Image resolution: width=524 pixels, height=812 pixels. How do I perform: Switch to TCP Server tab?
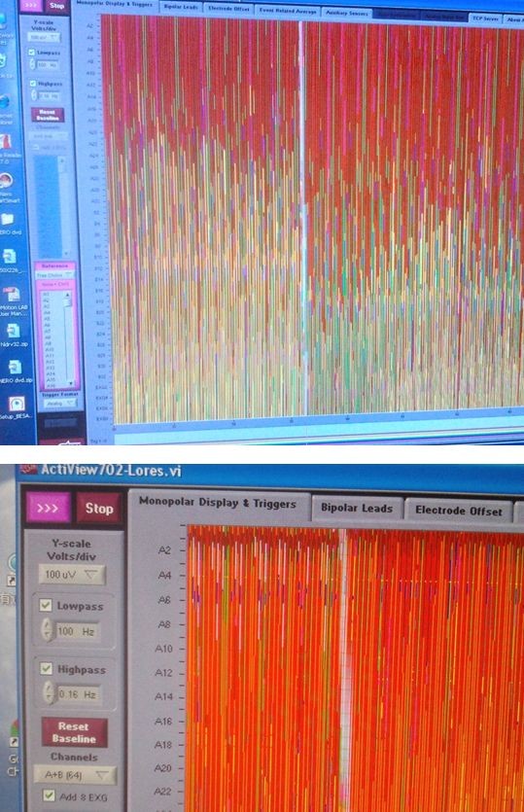pos(486,18)
